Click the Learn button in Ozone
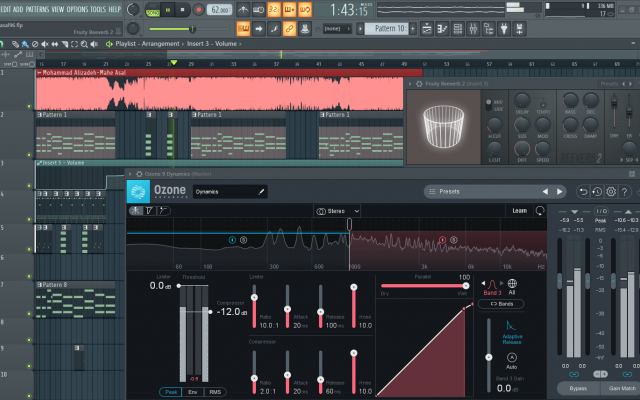The image size is (640, 400). (520, 211)
